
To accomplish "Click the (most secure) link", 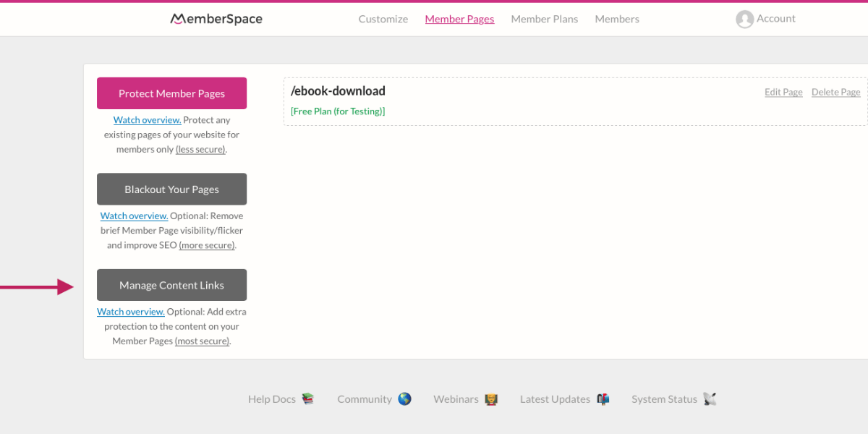I will click(202, 341).
